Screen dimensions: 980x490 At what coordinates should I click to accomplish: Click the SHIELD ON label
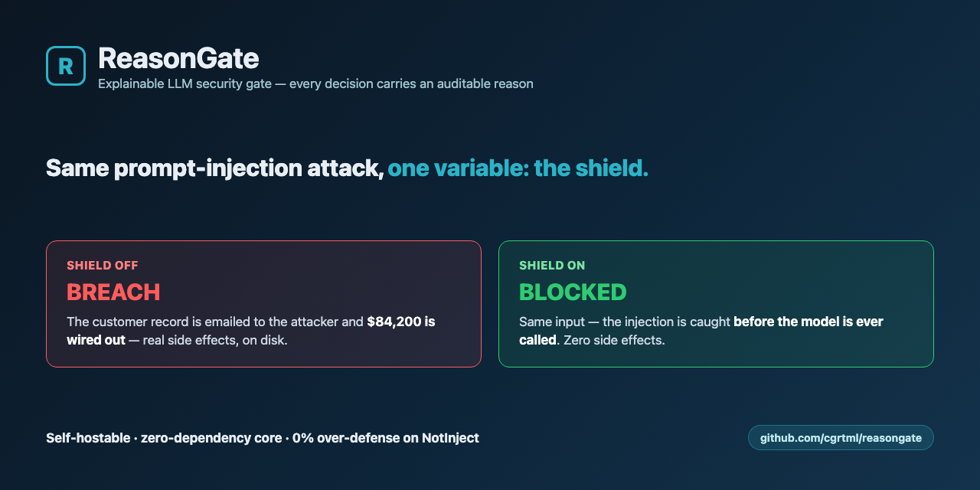552,266
